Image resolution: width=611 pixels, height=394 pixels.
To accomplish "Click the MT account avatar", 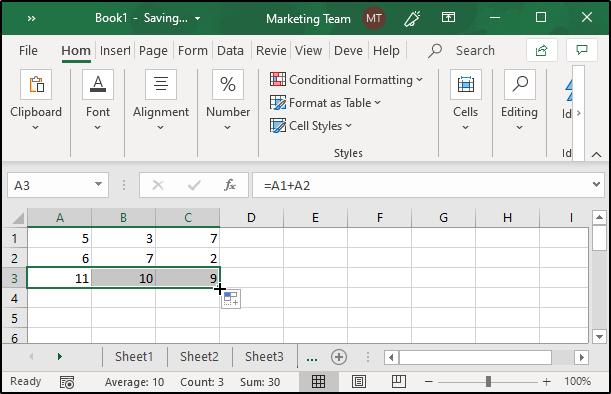I will [x=374, y=18].
